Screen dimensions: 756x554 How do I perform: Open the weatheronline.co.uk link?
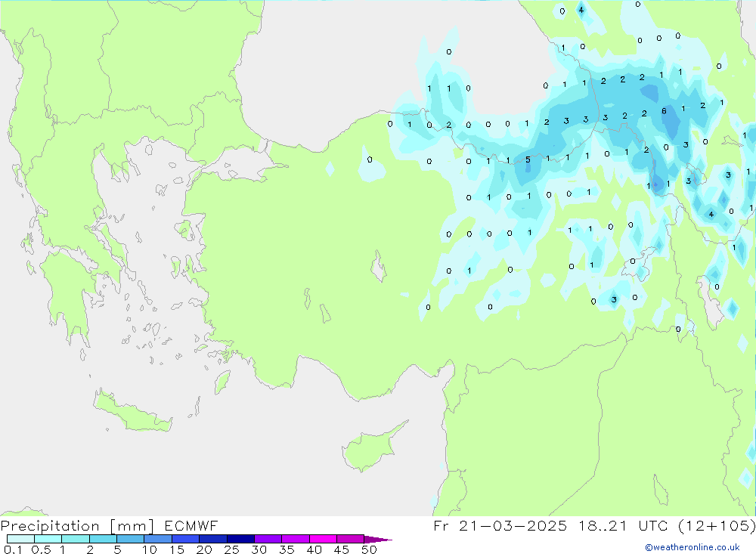(x=692, y=547)
